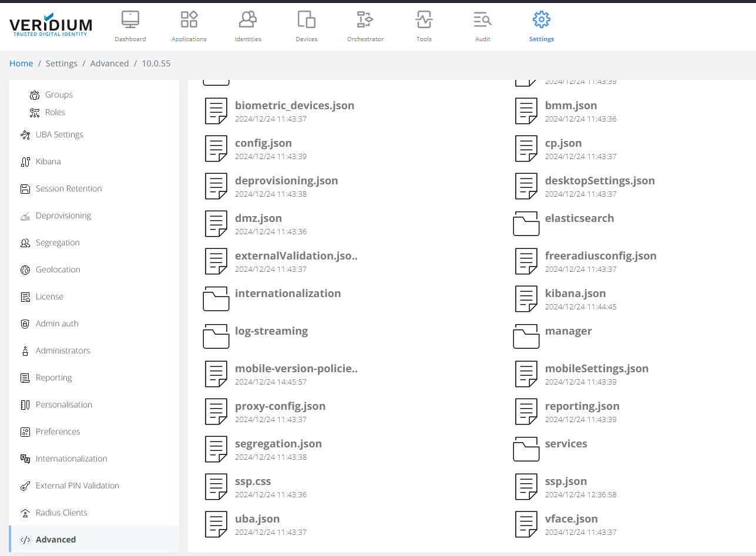The width and height of the screenshot is (756, 556).
Task: Open the ssp.json file icon
Action: tap(526, 487)
